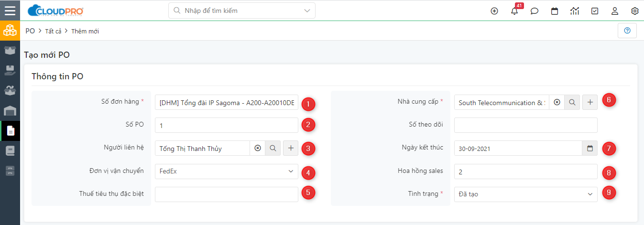Expand the global search box dropdown arrow
This screenshot has width=644, height=225.
[x=307, y=11]
